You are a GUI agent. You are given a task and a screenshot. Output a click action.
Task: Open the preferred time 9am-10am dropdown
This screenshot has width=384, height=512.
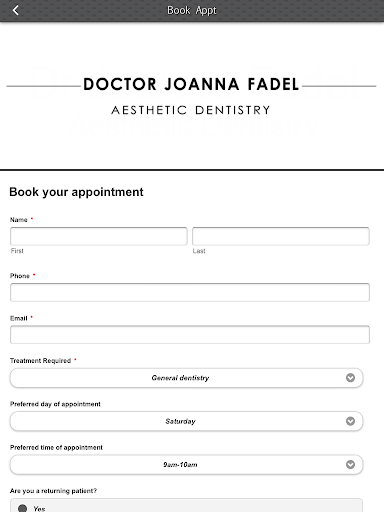pyautogui.click(x=186, y=464)
